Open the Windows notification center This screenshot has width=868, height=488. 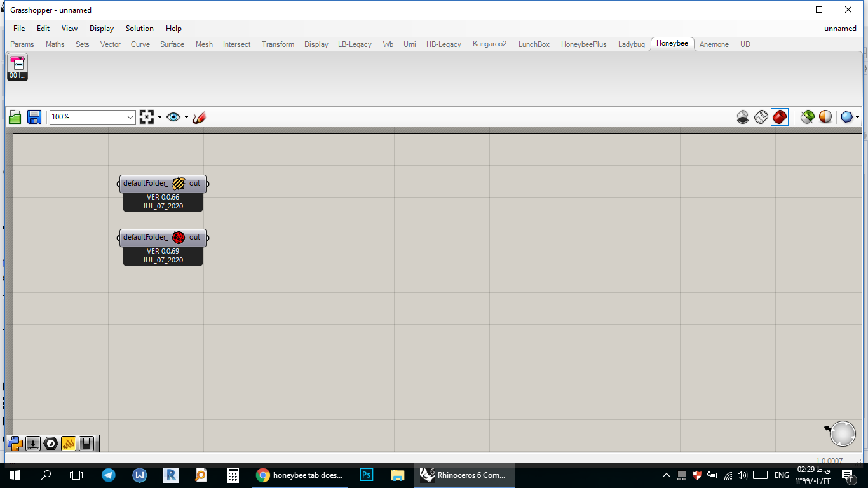coord(847,475)
